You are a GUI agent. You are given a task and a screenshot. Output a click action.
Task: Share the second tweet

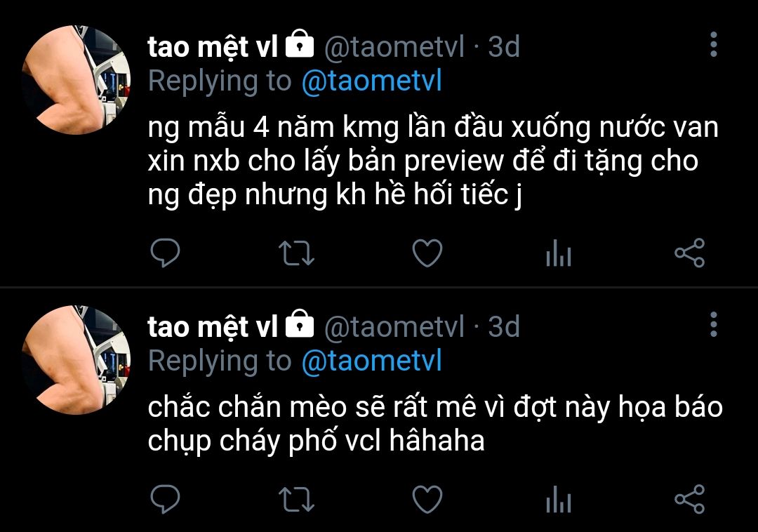pos(690,498)
